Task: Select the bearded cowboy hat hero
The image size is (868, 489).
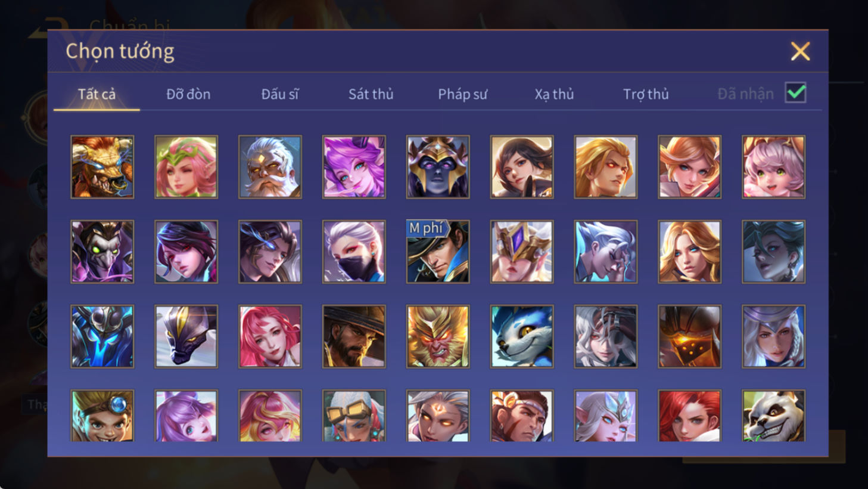Action: point(354,336)
